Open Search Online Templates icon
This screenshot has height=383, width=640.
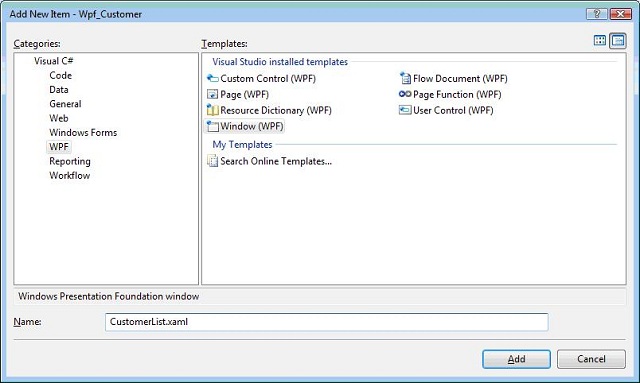[x=213, y=161]
